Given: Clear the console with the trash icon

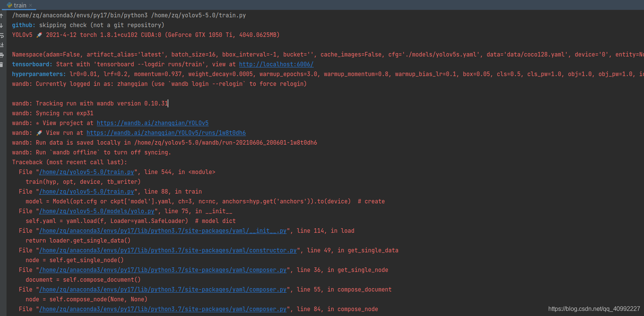Looking at the screenshot, I should click(x=2, y=64).
